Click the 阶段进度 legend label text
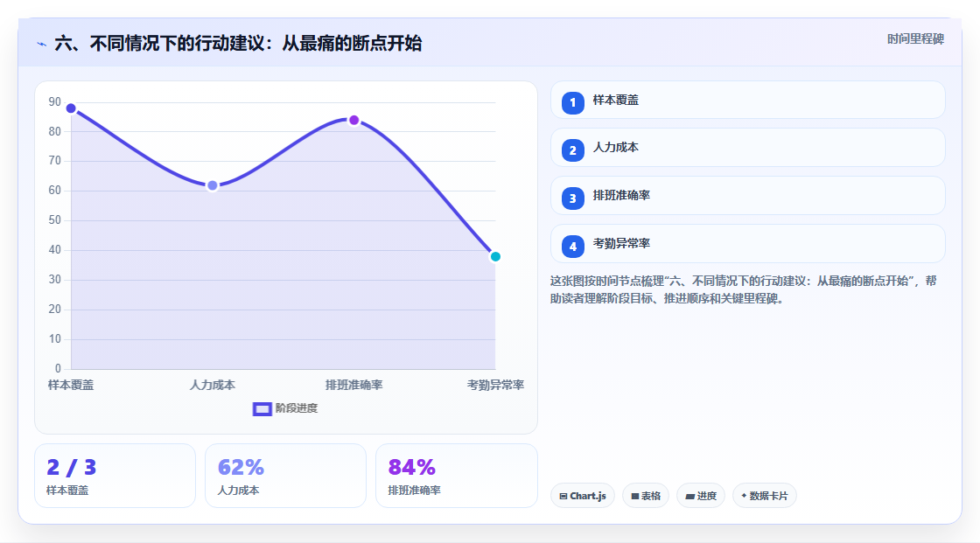Viewport: 980px width, 543px height. pyautogui.click(x=297, y=408)
